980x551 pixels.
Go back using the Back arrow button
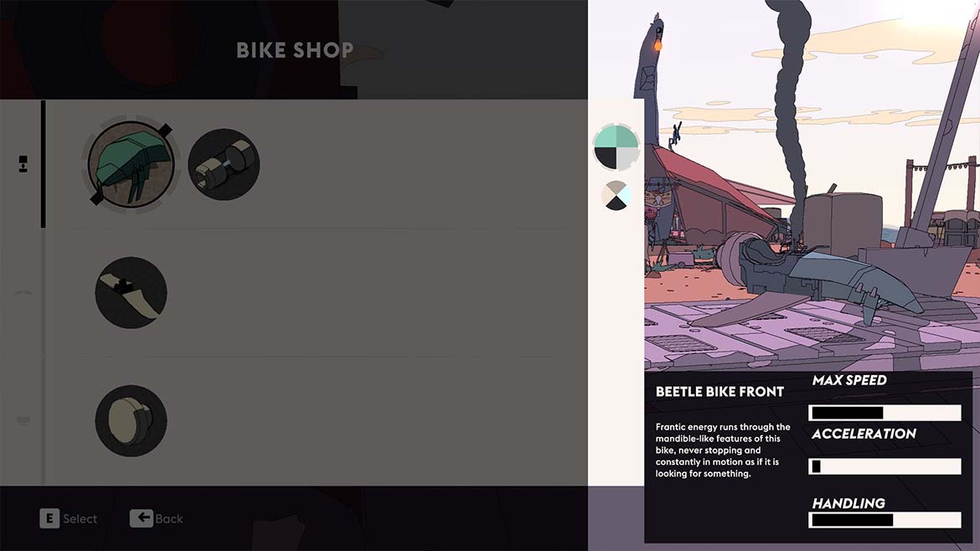(x=157, y=518)
